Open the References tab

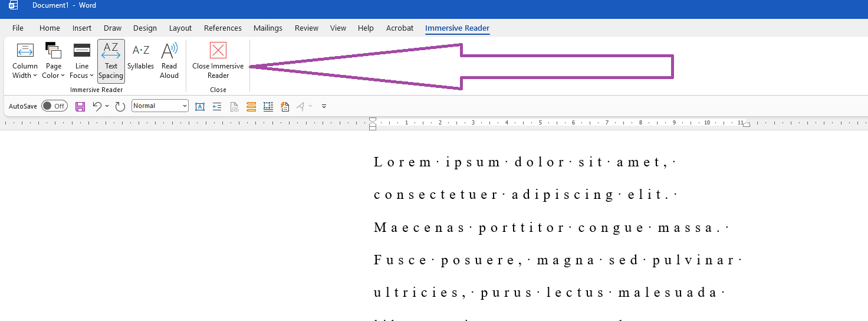tap(223, 28)
